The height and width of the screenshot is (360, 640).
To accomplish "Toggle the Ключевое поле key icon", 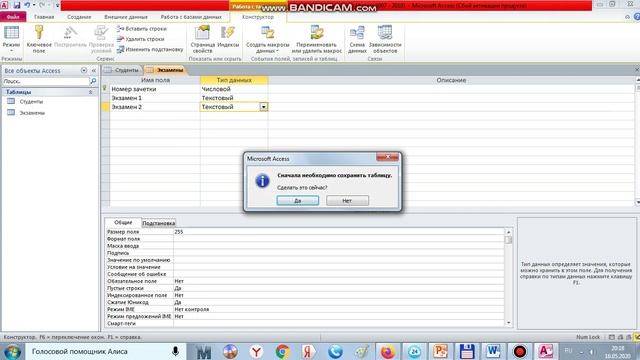I will point(39,40).
